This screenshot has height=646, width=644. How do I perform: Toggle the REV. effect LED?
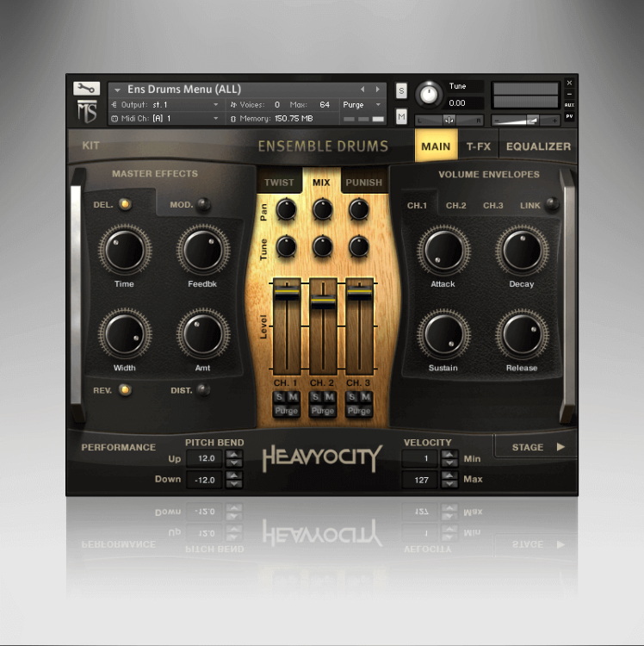point(125,389)
